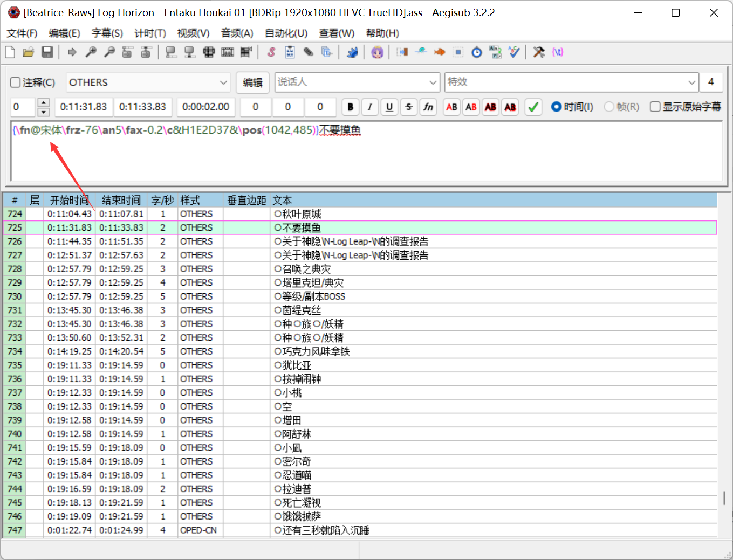This screenshot has width=733, height=560.
Task: Decrease layer with the down spinner arrow
Action: click(x=44, y=112)
